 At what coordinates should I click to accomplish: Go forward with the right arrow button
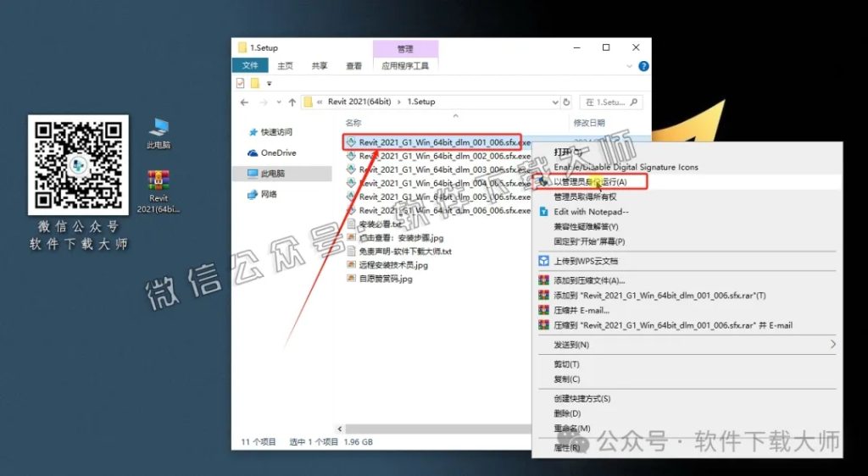click(264, 102)
